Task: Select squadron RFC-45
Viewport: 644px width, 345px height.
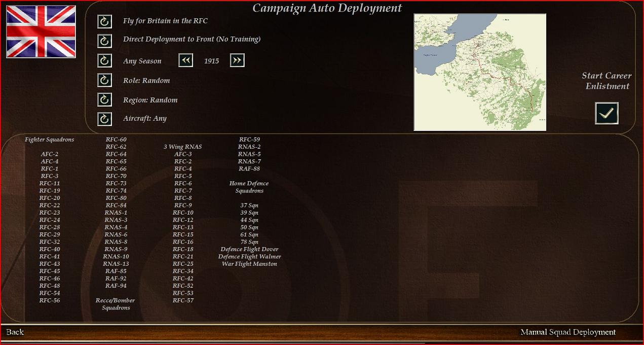Action: click(x=50, y=271)
